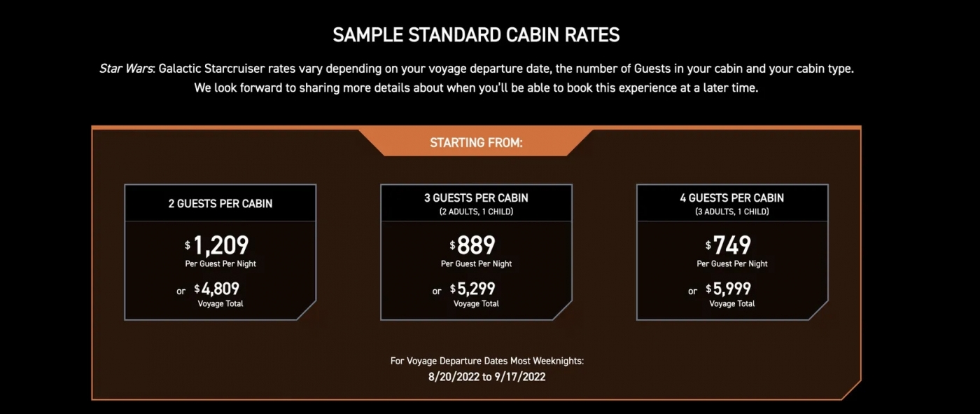Click the 8/20/2022 to 9/17/2022 date range
The image size is (980, 414).
[x=487, y=376]
